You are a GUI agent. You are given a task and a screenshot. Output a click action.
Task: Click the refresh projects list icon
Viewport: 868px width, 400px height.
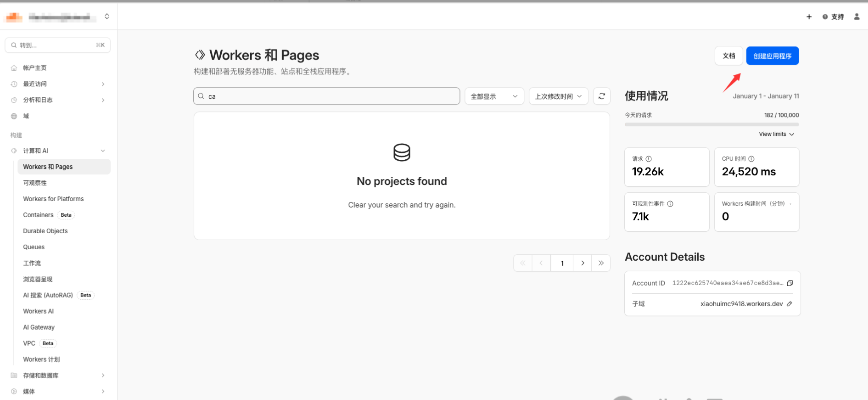tap(601, 96)
